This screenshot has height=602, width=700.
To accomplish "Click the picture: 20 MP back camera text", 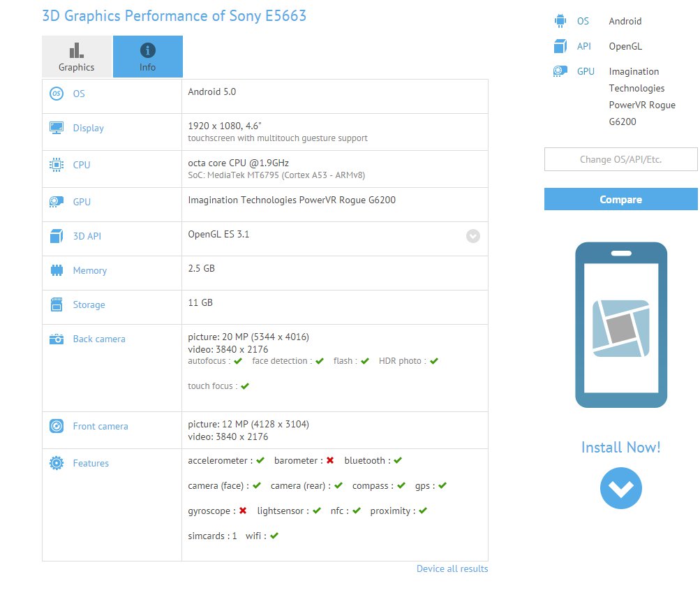I will point(248,337).
